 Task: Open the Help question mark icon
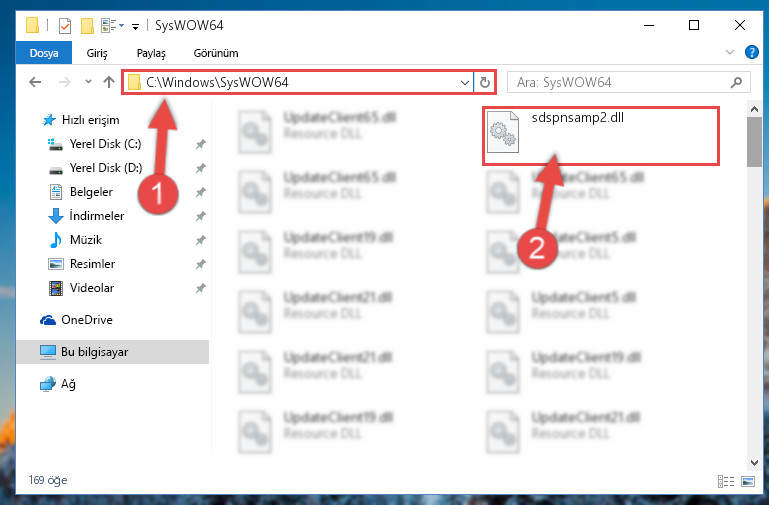(x=751, y=52)
